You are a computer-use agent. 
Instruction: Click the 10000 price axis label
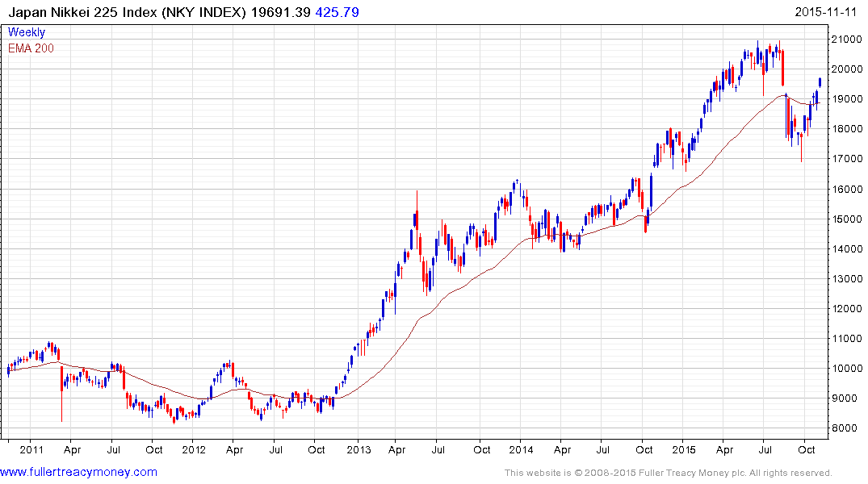846,369
